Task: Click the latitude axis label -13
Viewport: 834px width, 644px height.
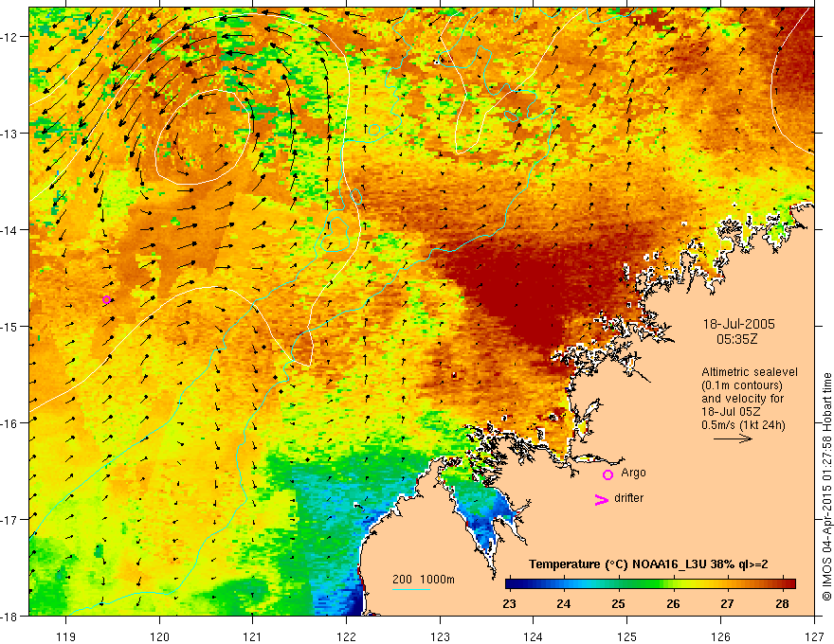Action: click(10, 134)
